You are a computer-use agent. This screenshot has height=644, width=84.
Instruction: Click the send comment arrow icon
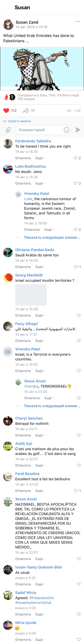click(78, 130)
